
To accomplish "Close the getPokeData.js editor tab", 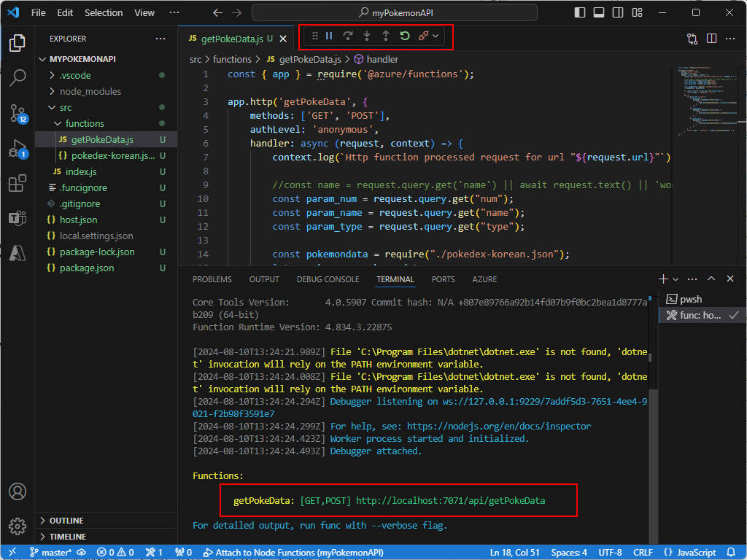I will 284,39.
